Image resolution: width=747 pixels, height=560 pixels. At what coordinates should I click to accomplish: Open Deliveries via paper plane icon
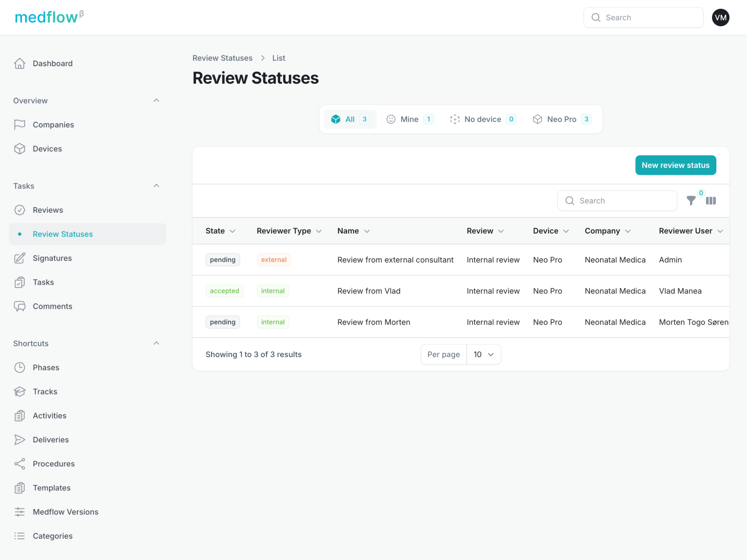click(x=19, y=440)
